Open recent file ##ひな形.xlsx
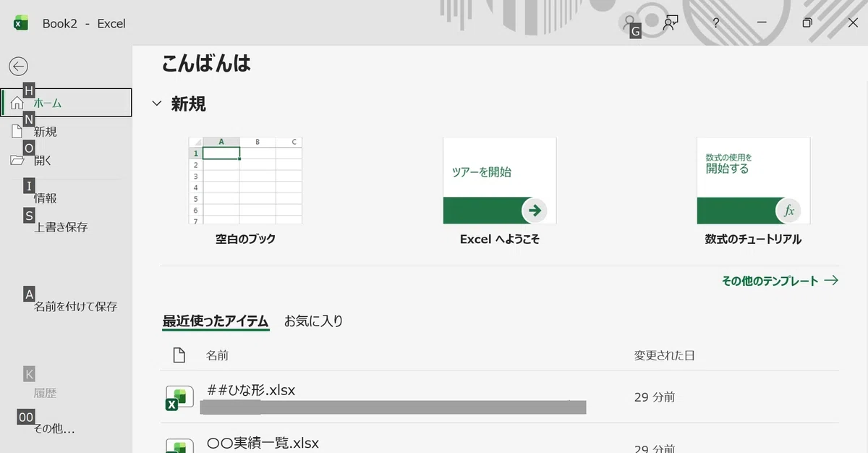 pyautogui.click(x=500, y=397)
